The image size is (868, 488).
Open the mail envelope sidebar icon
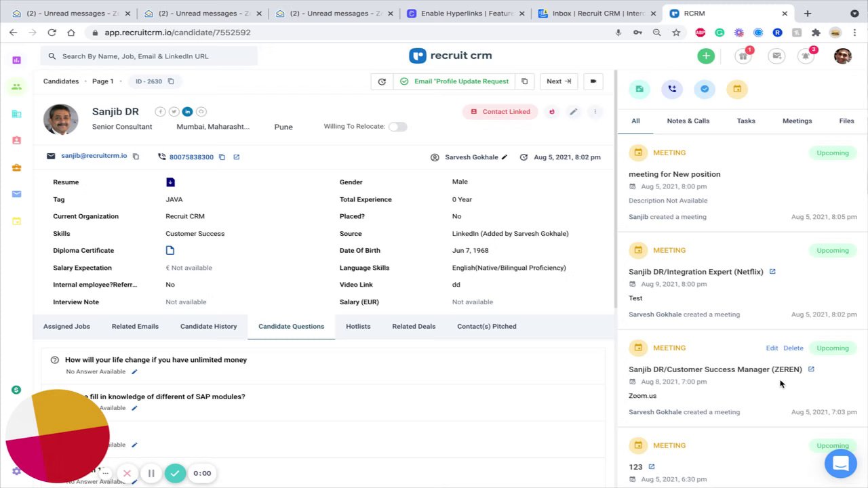[x=17, y=194]
